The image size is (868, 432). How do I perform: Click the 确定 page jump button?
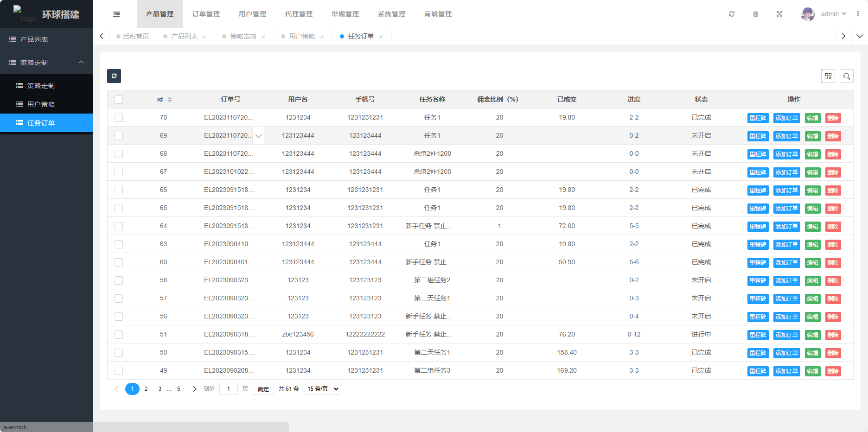tap(263, 389)
